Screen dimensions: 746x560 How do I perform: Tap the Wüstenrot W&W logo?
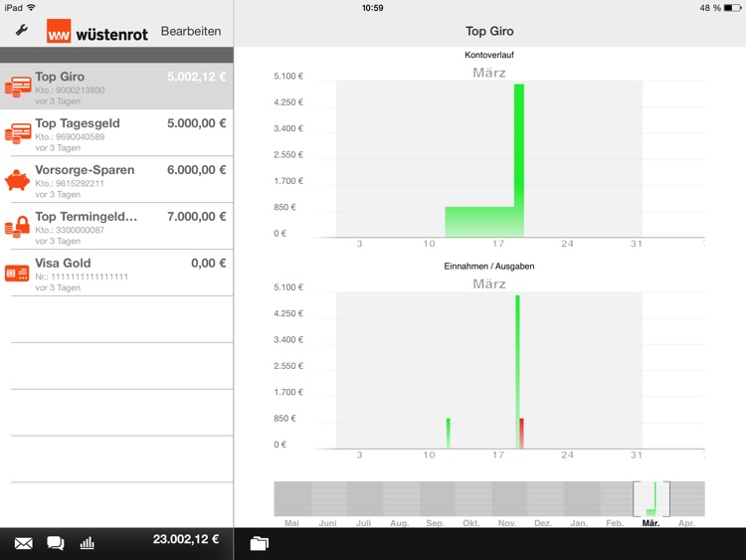pyautogui.click(x=97, y=32)
